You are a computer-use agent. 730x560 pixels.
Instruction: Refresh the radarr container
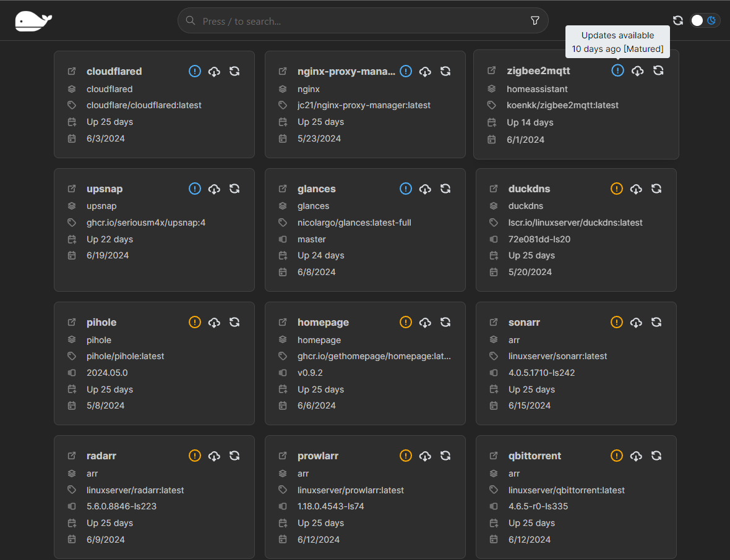pos(234,456)
